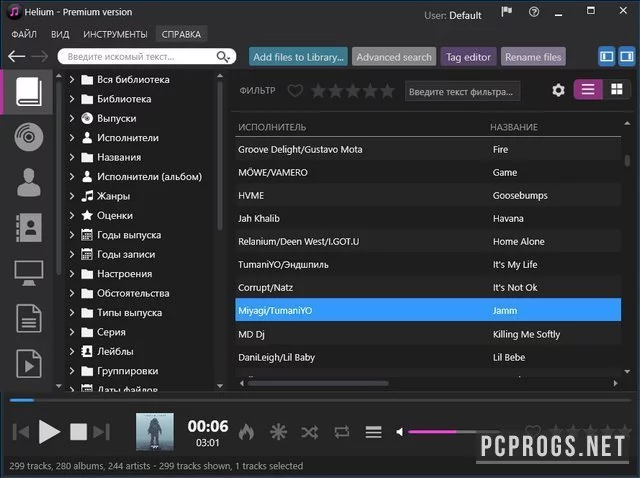Open the Music library sidebar section
The width and height of the screenshot is (640, 478).
29,91
